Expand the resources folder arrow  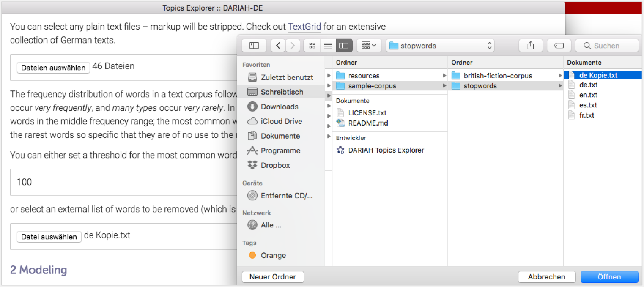coord(444,76)
